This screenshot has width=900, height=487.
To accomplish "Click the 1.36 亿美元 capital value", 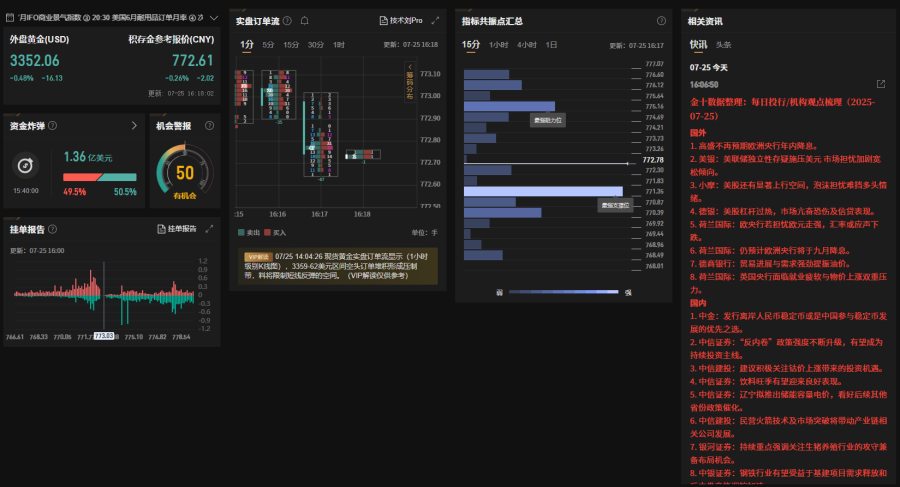I will (88, 157).
